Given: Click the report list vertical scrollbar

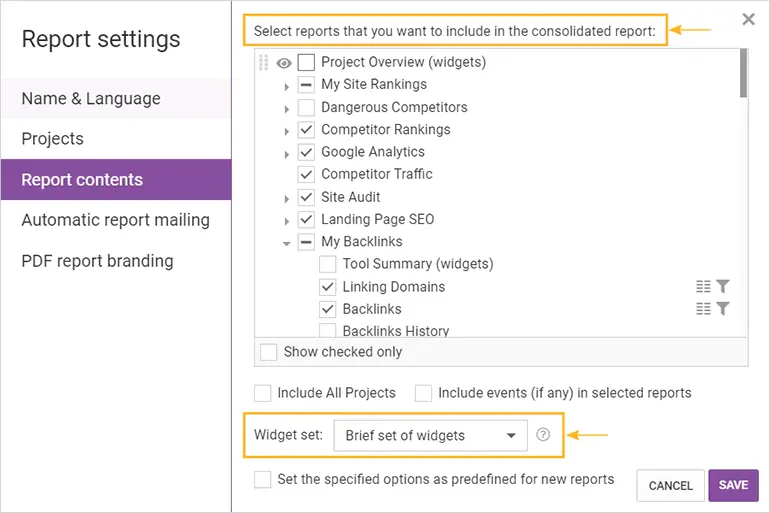Looking at the screenshot, I should [x=743, y=74].
